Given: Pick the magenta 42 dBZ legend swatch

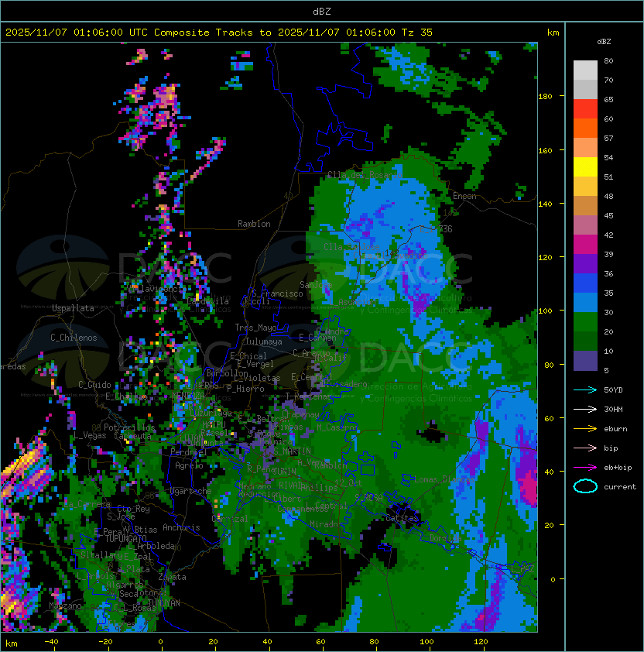Looking at the screenshot, I should (x=585, y=244).
